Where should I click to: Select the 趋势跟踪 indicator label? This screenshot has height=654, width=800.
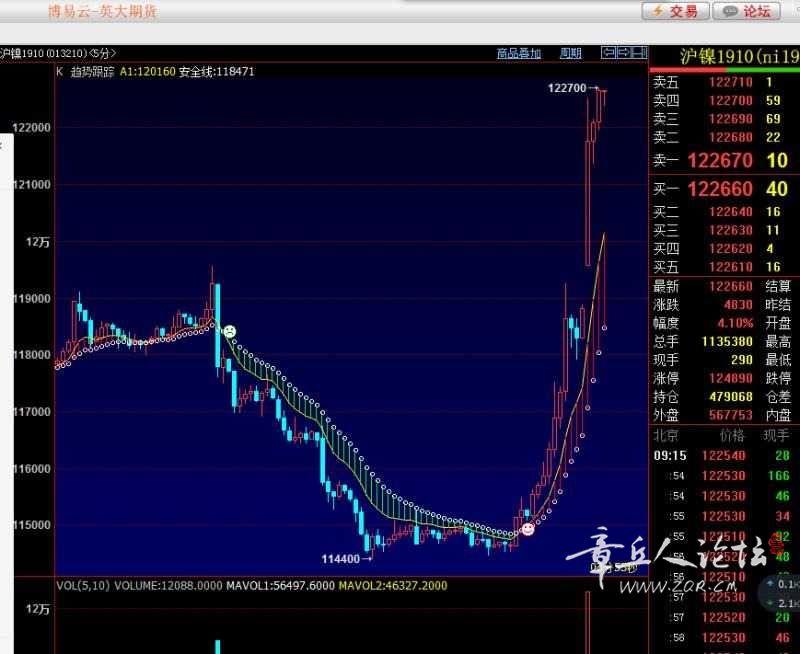tap(92, 71)
